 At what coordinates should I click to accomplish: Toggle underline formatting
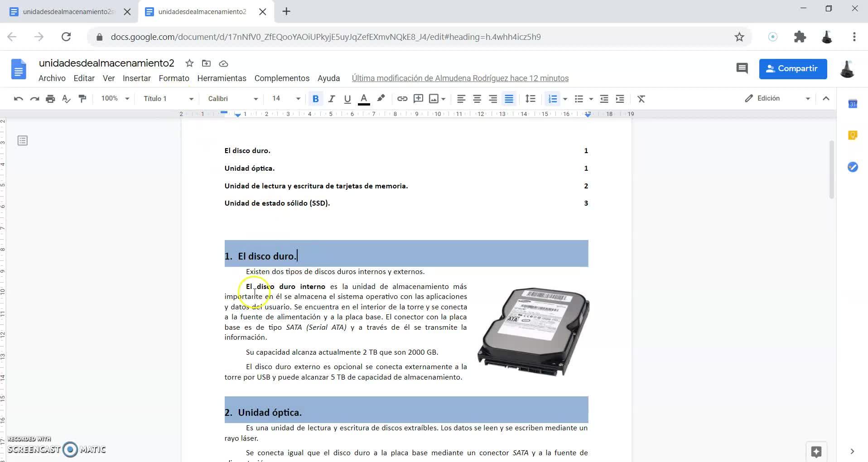pyautogui.click(x=347, y=99)
